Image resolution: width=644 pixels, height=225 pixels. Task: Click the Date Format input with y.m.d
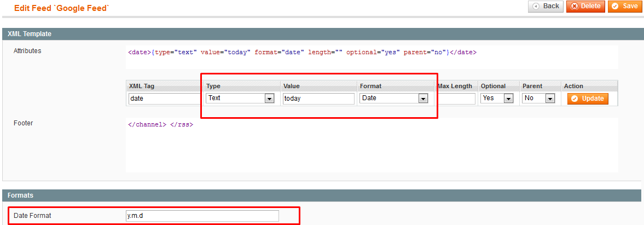[x=202, y=216]
